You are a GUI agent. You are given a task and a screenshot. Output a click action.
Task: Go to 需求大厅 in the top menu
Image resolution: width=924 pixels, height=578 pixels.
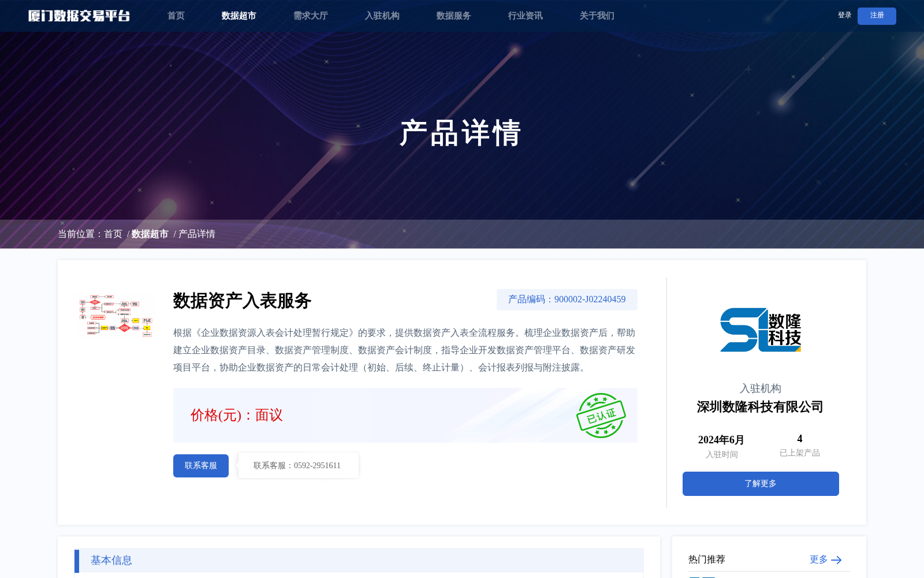tap(310, 16)
